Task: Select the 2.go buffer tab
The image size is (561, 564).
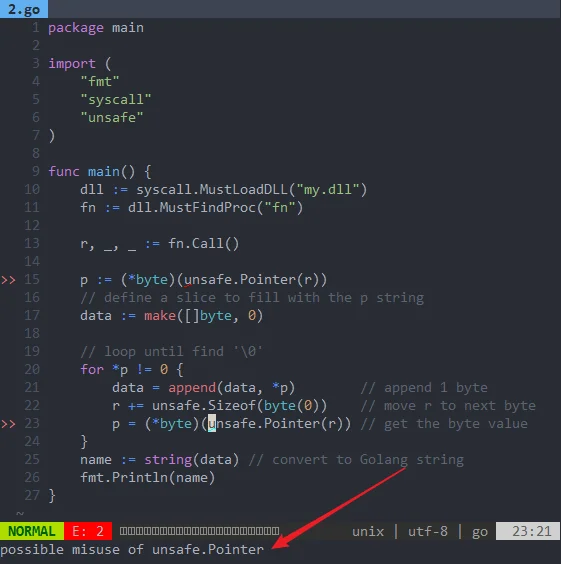Action: click(24, 9)
